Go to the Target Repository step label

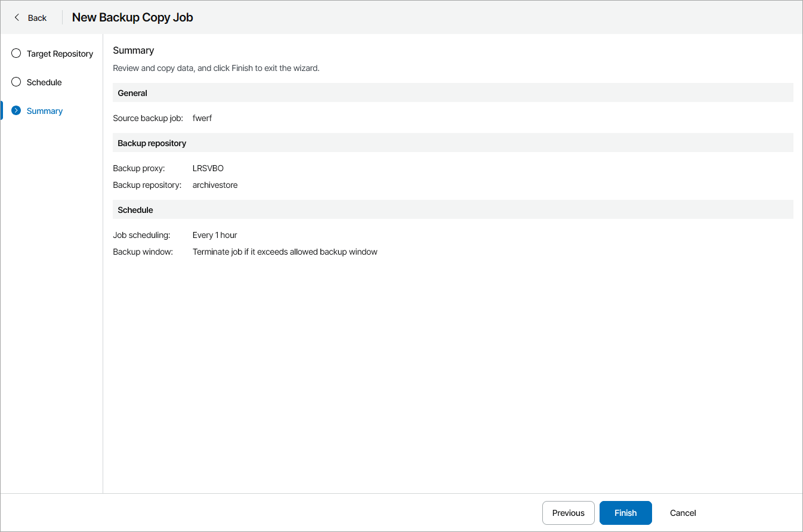click(x=60, y=54)
